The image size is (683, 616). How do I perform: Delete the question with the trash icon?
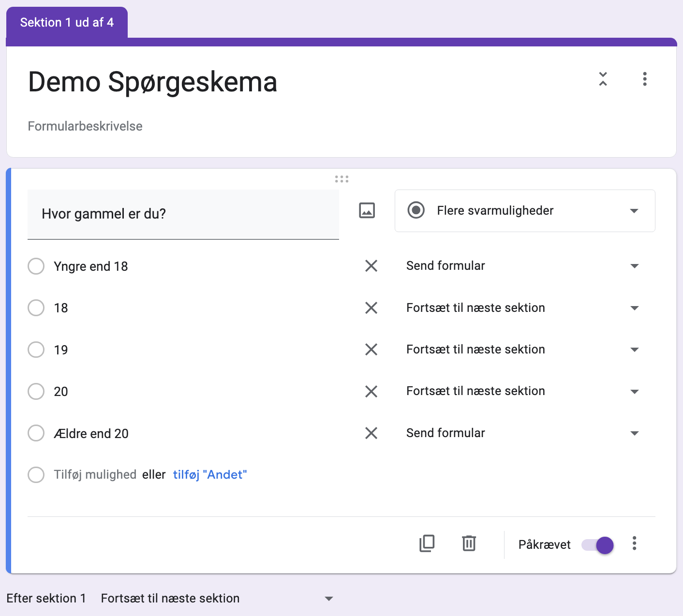pyautogui.click(x=469, y=543)
